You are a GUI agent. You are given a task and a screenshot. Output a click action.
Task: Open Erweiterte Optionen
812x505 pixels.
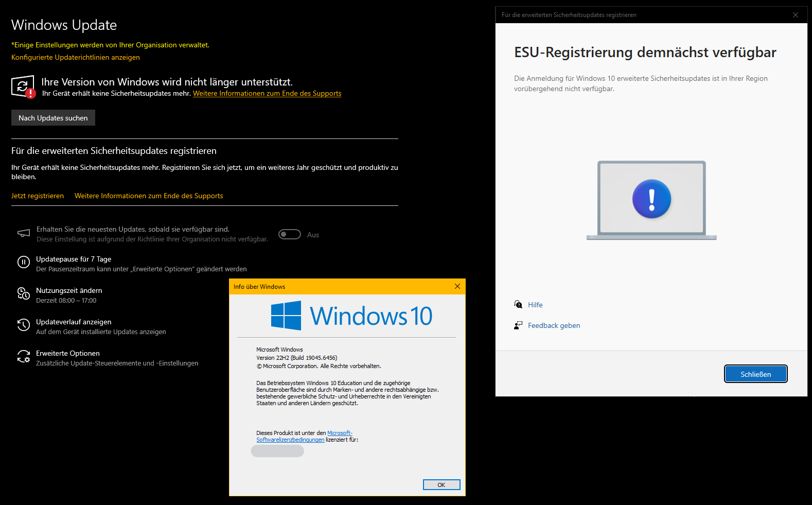[x=68, y=353]
